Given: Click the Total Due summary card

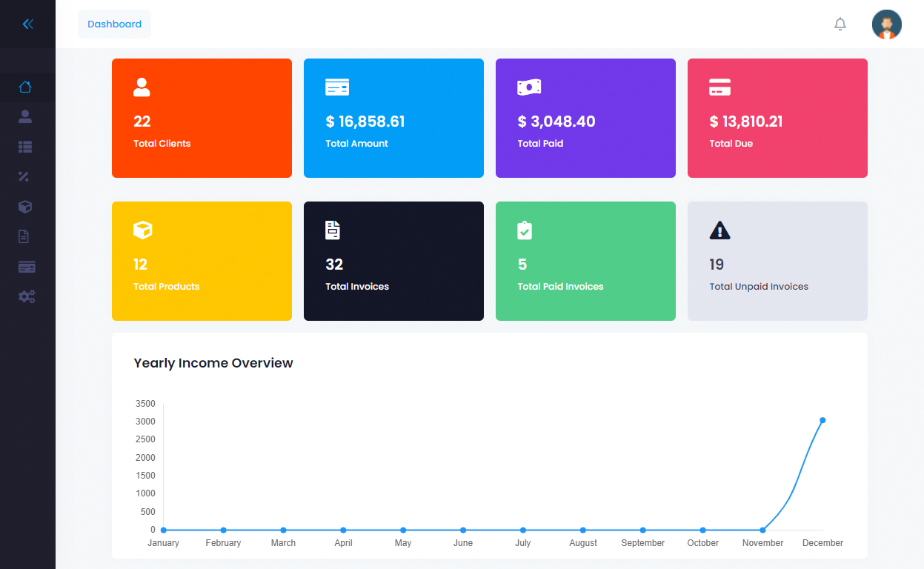Looking at the screenshot, I should (777, 118).
